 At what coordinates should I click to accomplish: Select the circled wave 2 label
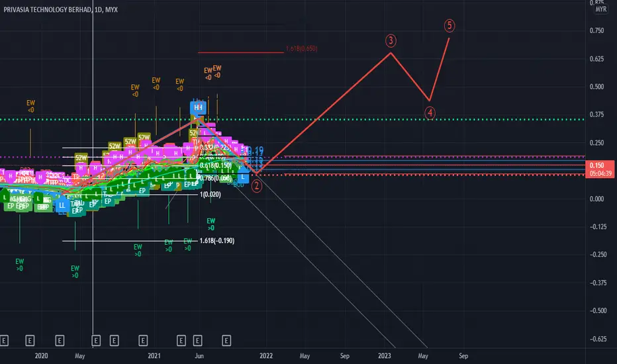coord(257,186)
